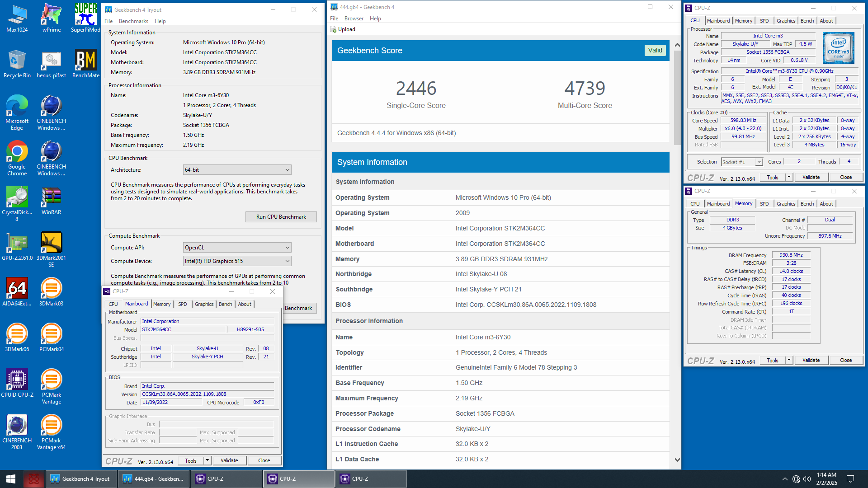The image size is (868, 488).
Task: Launch Microsoft Edge from desktop
Action: coord(17,113)
